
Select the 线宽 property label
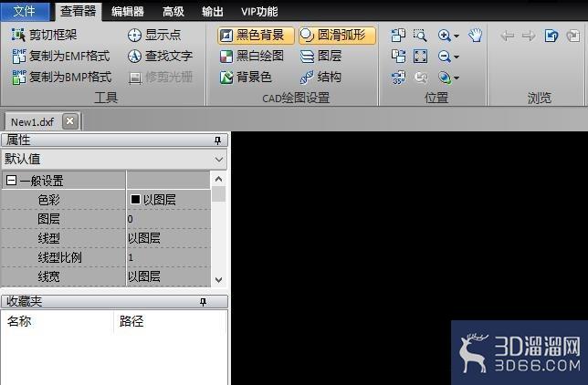pos(48,276)
